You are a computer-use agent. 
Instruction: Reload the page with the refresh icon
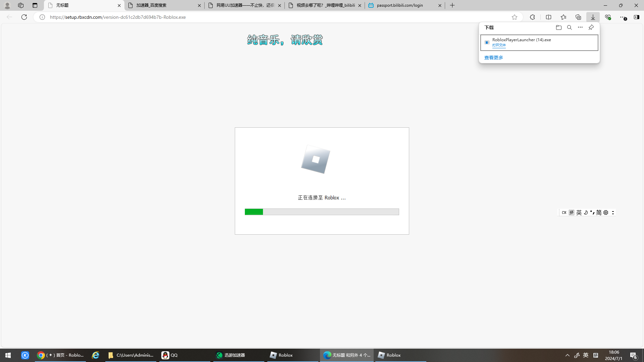tap(24, 17)
